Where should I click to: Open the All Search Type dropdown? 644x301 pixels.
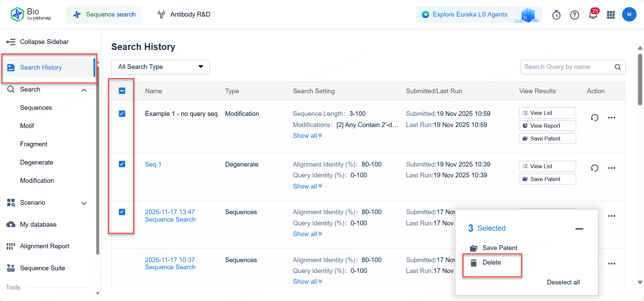(160, 67)
